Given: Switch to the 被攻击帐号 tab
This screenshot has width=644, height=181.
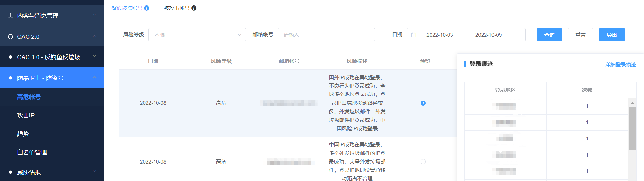Looking at the screenshot, I should coord(176,8).
